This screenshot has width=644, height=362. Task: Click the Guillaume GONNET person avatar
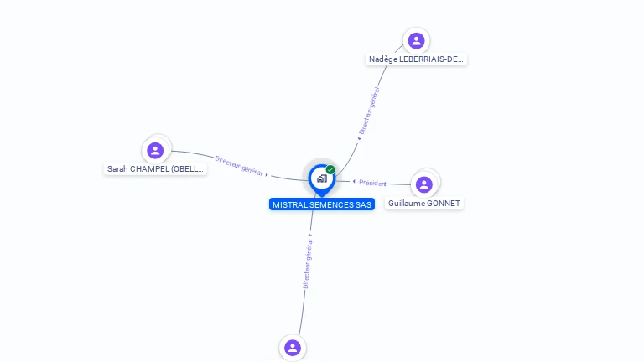(x=423, y=184)
